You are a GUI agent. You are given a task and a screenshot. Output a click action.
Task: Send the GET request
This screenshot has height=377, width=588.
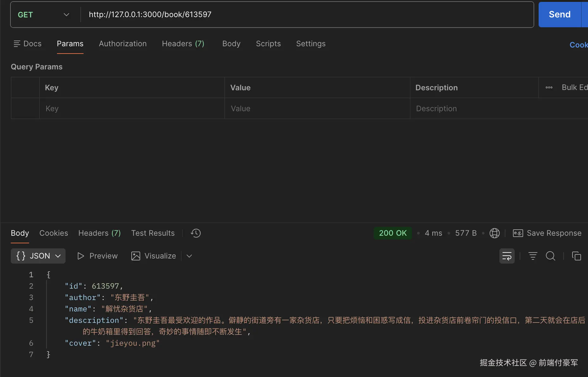point(560,15)
